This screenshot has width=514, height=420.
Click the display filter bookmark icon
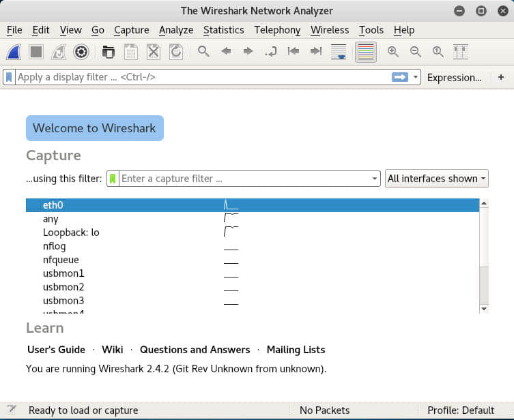point(10,77)
